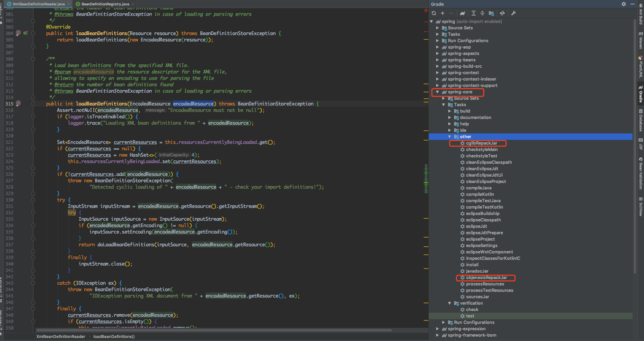
Task: Switch to BeanDefinitionRegistry.java tab
Action: [x=105, y=4]
